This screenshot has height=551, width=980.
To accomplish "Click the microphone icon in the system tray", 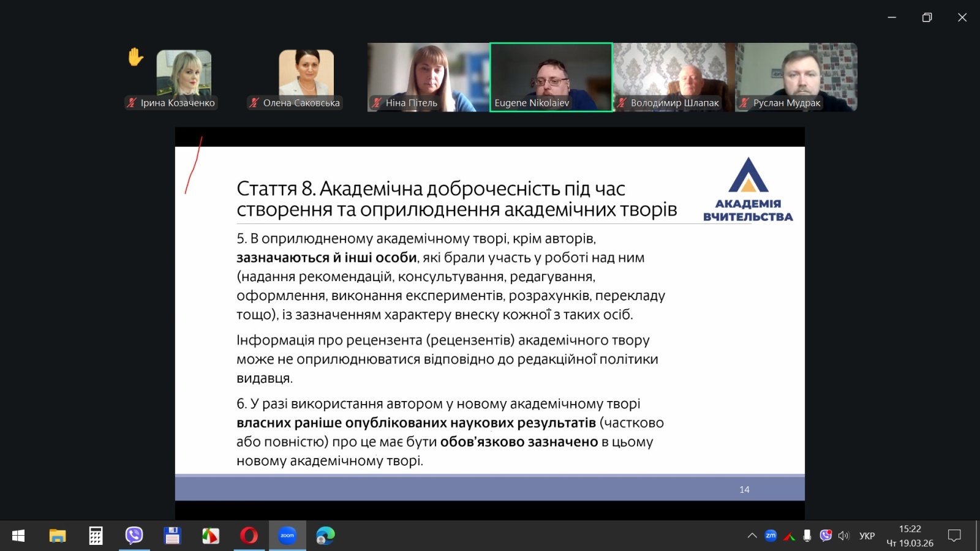I will coord(807,536).
